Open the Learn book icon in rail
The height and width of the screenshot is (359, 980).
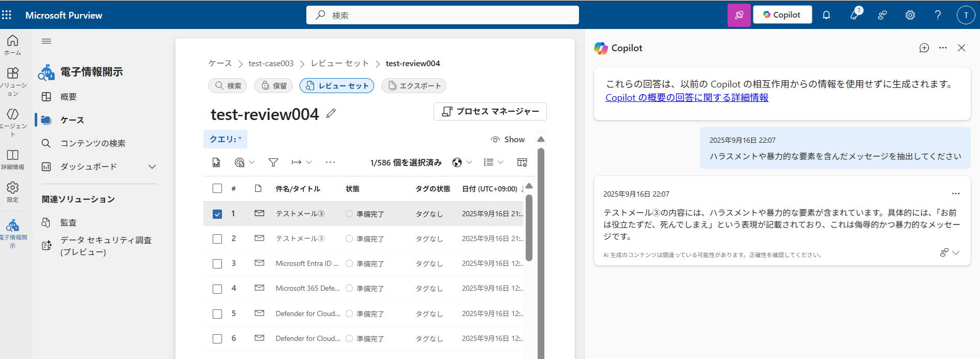click(x=13, y=159)
